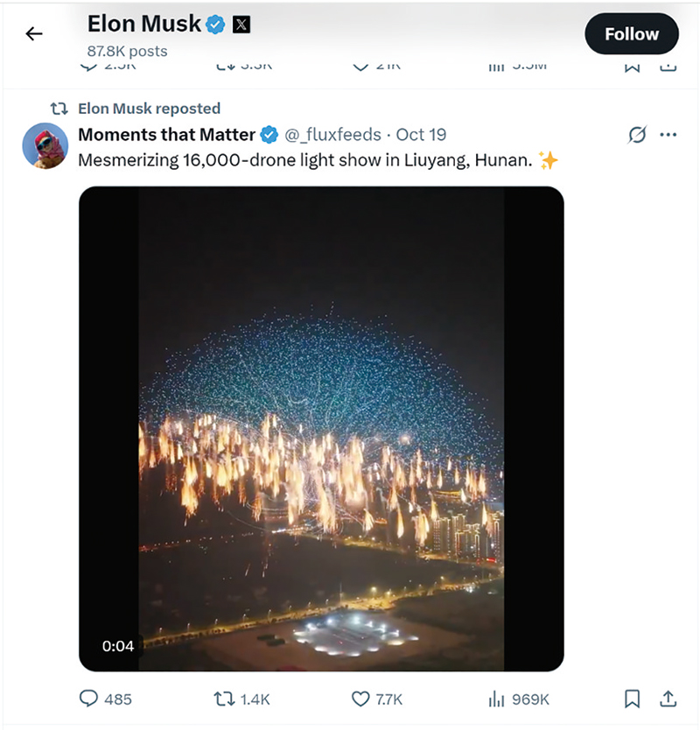
Task: Open the Moments that Matter profile avatar
Action: [x=45, y=145]
